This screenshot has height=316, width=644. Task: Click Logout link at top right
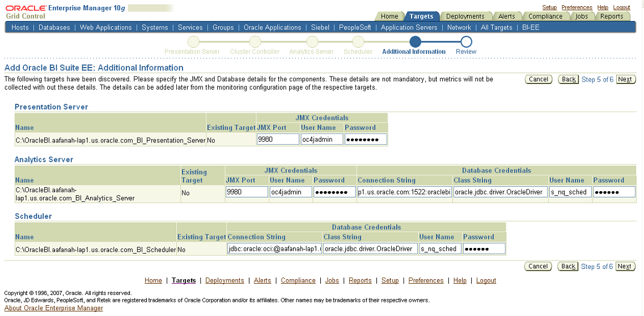pos(621,7)
